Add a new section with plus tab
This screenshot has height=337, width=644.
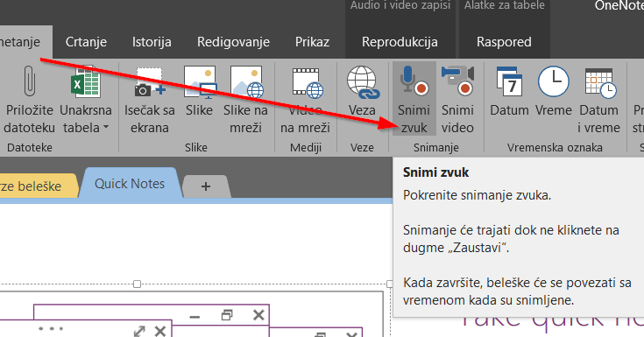point(206,186)
